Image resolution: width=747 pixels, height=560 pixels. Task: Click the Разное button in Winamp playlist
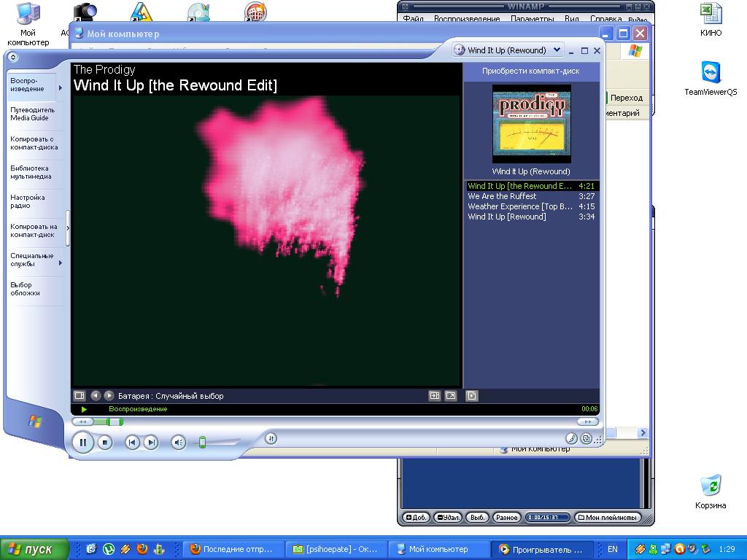click(506, 517)
